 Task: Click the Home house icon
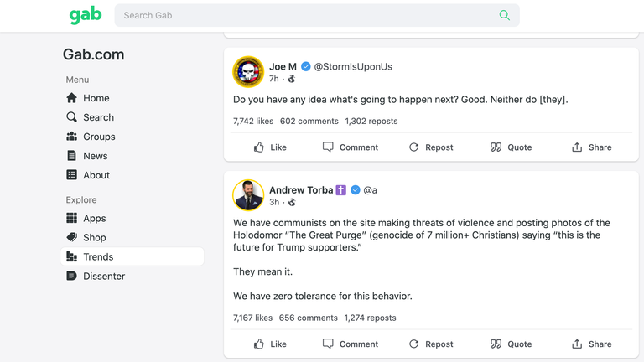(x=71, y=98)
